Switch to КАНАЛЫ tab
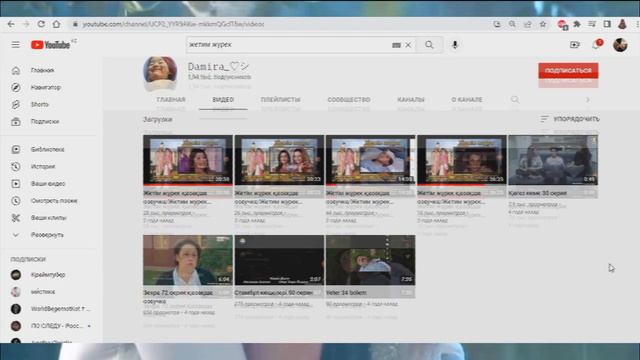This screenshot has width=640, height=360. tap(411, 100)
